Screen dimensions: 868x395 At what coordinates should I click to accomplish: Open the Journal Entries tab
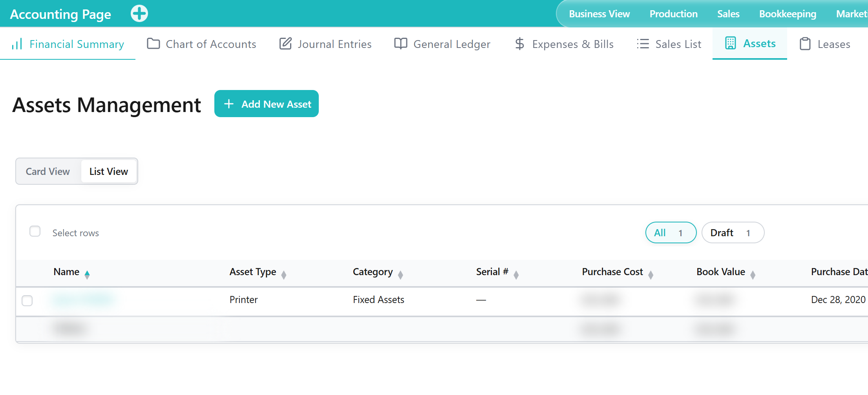click(325, 44)
